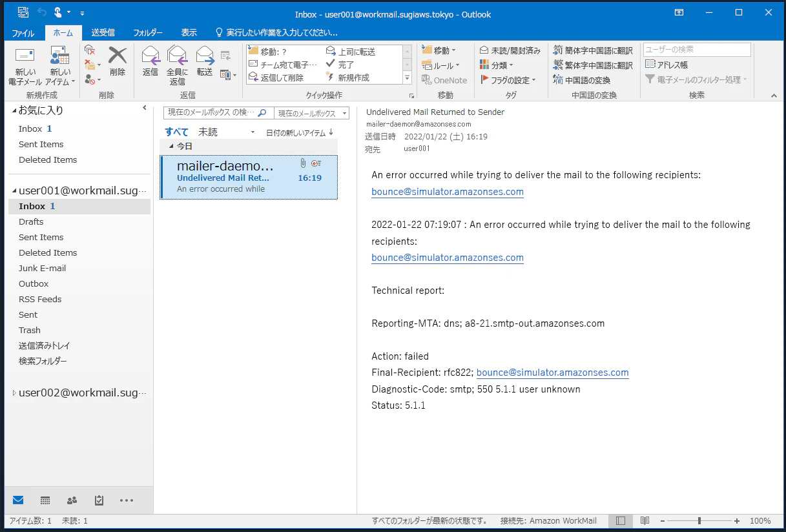Image resolution: width=786 pixels, height=532 pixels.
Task: Open the 分類 categorize dropdown
Action: pyautogui.click(x=496, y=65)
